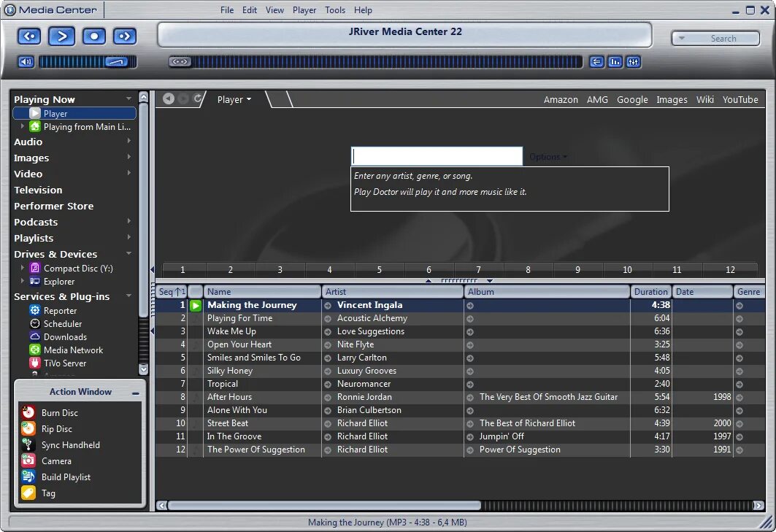Open the Tools menu
This screenshot has width=776, height=532.
click(335, 10)
